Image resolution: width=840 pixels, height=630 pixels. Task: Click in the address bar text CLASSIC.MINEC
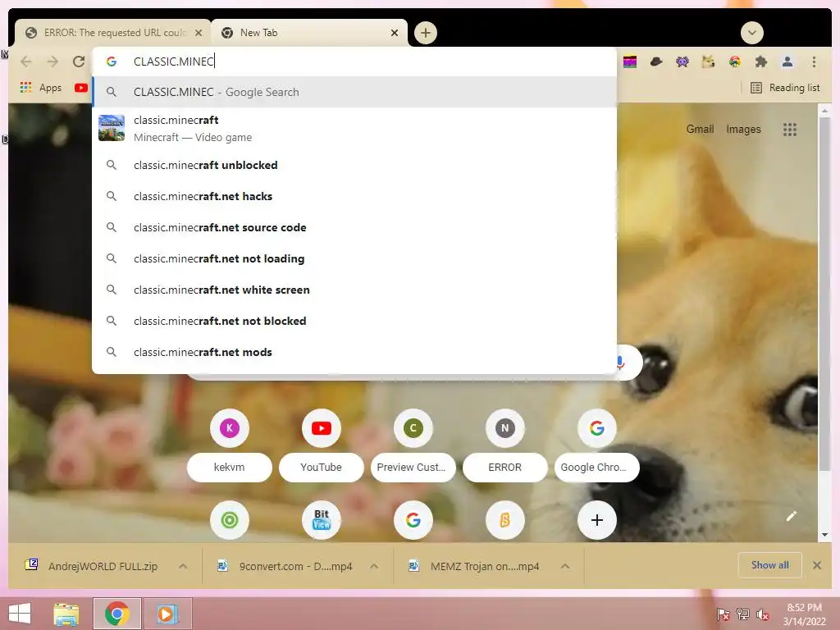pyautogui.click(x=174, y=62)
